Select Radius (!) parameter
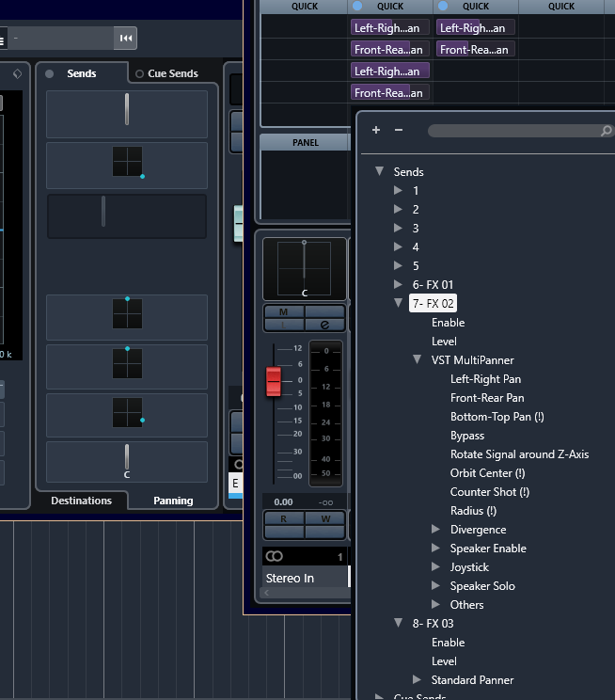This screenshot has height=700, width=615. pyautogui.click(x=474, y=511)
